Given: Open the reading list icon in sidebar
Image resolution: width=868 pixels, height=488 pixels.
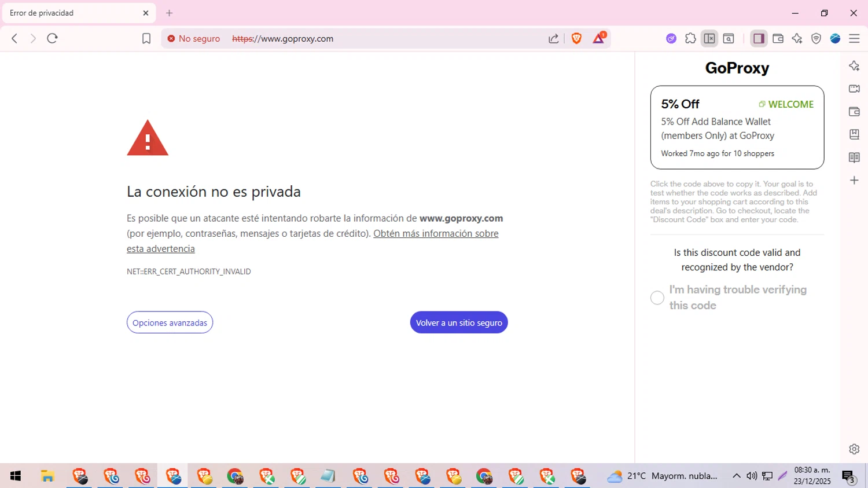Looking at the screenshot, I should point(854,157).
